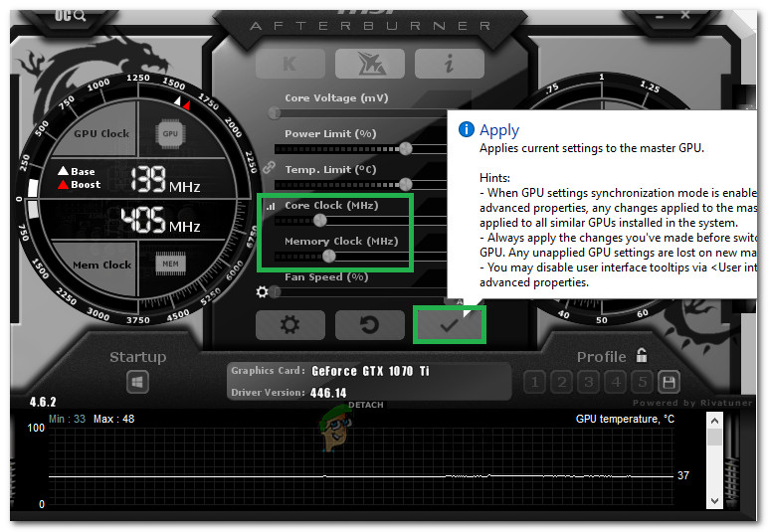Click the graph scrollbar thumb

714,438
